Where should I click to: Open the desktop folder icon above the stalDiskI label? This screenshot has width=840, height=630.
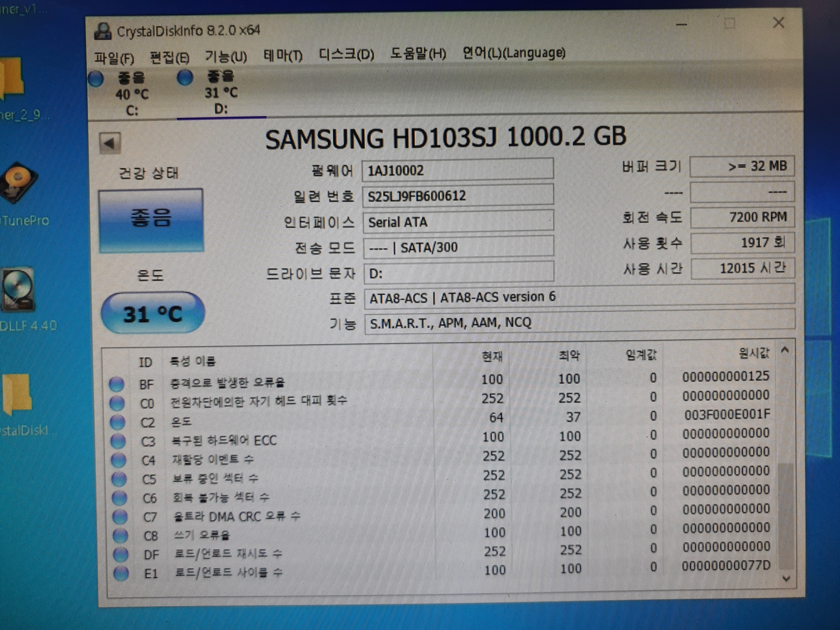pyautogui.click(x=17, y=394)
